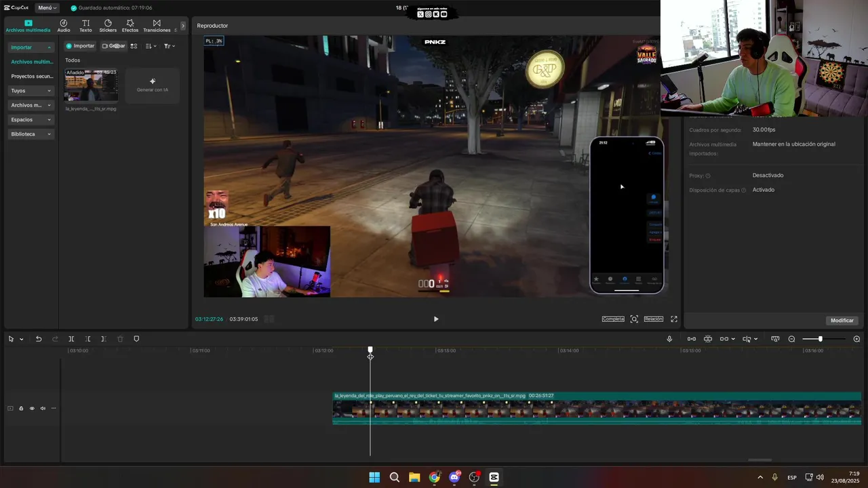Image resolution: width=868 pixels, height=488 pixels.
Task: Click the Grabar record button
Action: tap(114, 46)
